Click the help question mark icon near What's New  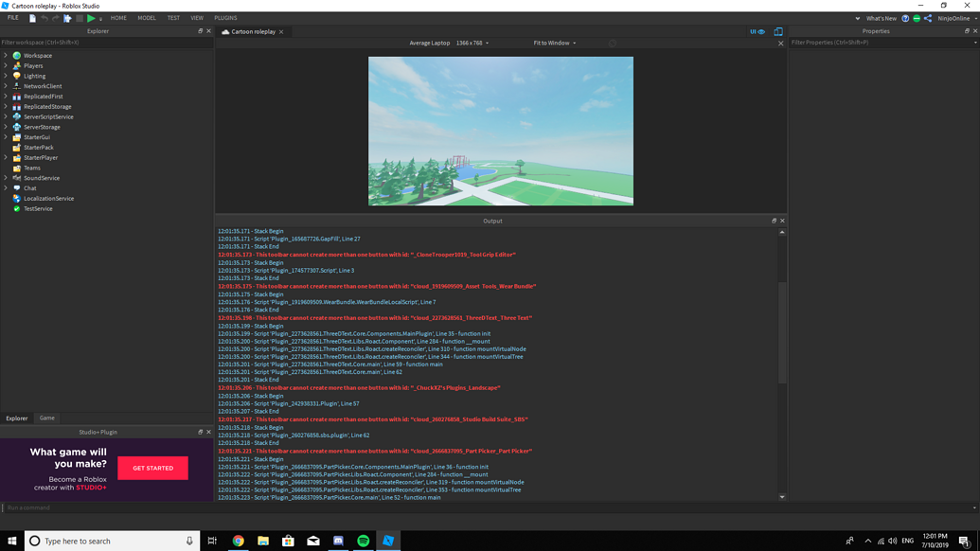[x=905, y=18]
